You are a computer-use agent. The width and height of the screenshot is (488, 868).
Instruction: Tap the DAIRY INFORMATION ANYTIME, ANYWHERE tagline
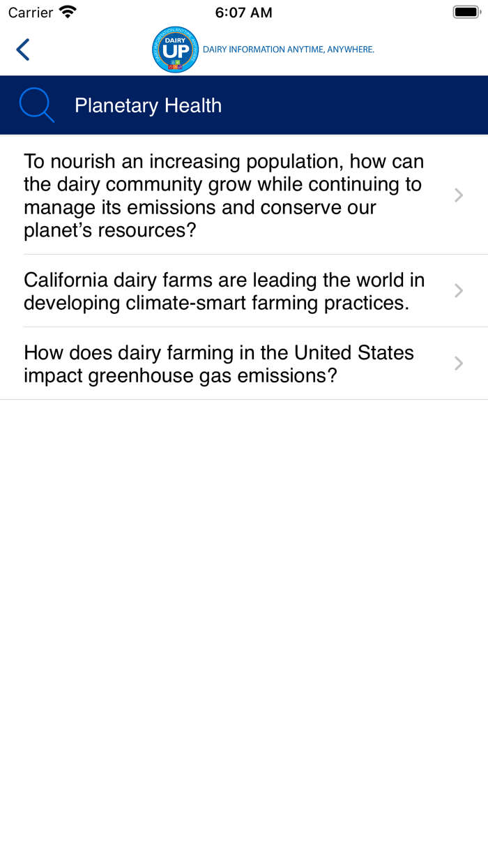click(x=288, y=49)
